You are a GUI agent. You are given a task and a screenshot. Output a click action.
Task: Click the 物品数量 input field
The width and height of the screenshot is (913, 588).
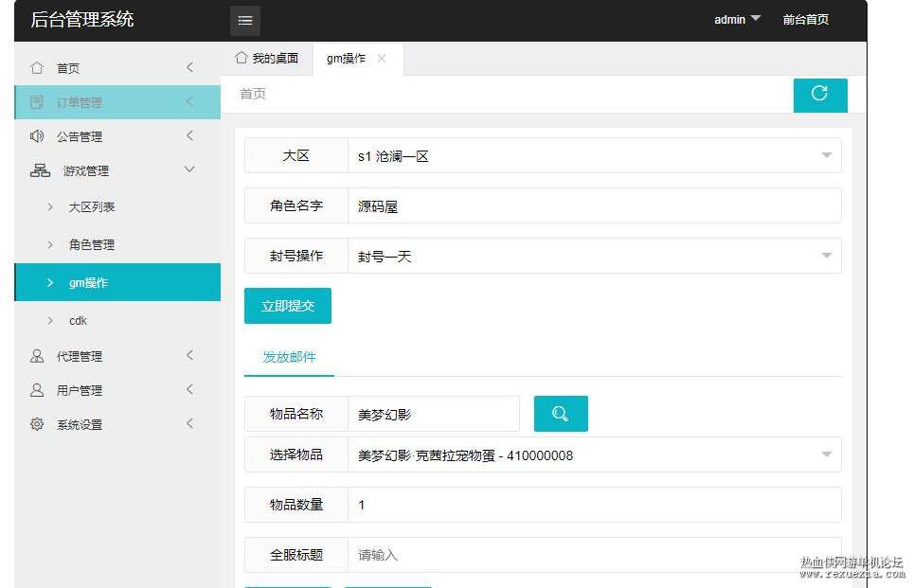pos(595,505)
